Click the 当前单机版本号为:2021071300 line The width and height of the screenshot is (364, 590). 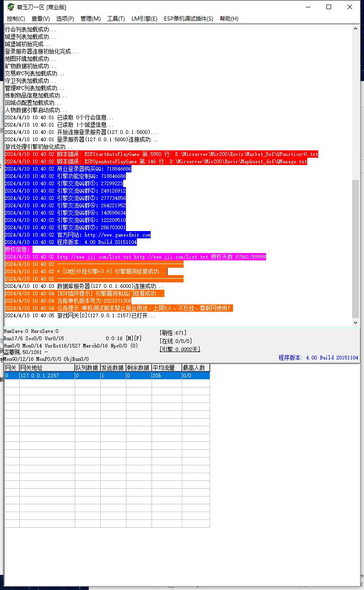pos(68,301)
